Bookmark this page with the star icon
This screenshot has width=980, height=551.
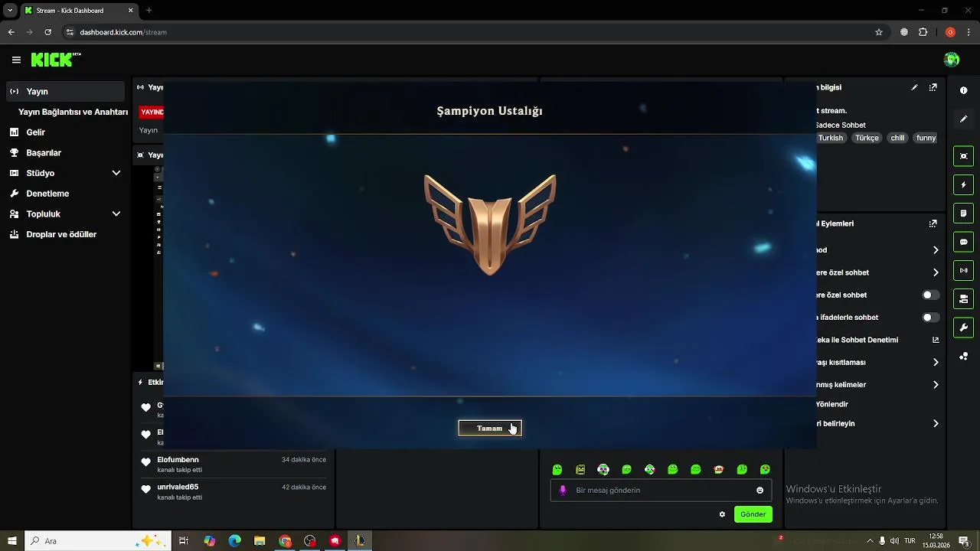click(x=879, y=32)
